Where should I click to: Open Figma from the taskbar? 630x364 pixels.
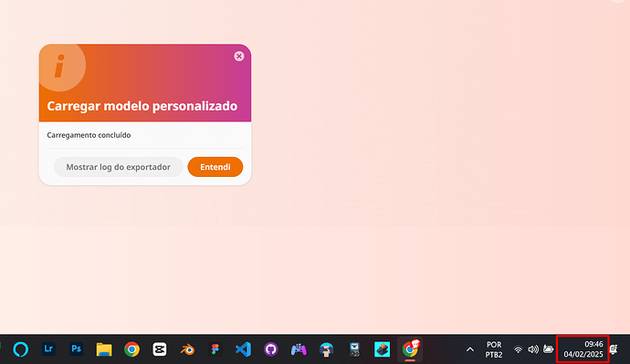point(215,349)
